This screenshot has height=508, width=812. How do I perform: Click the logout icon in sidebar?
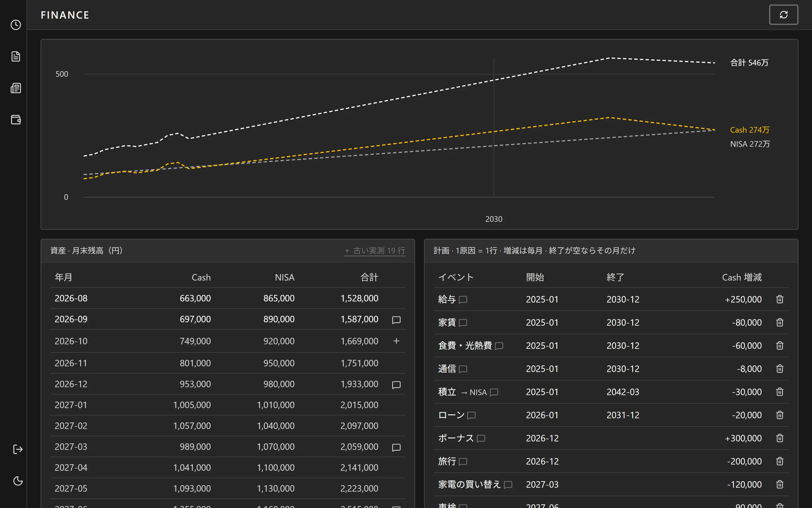pyautogui.click(x=18, y=449)
